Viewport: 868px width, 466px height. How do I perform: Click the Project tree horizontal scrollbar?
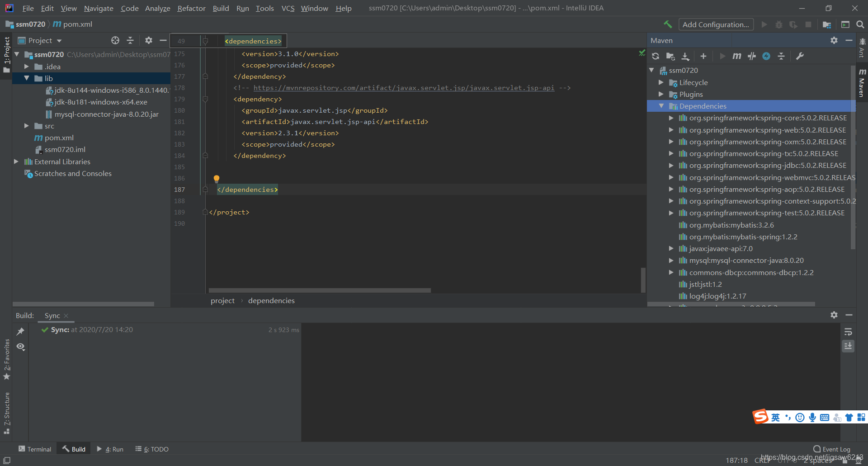83,304
